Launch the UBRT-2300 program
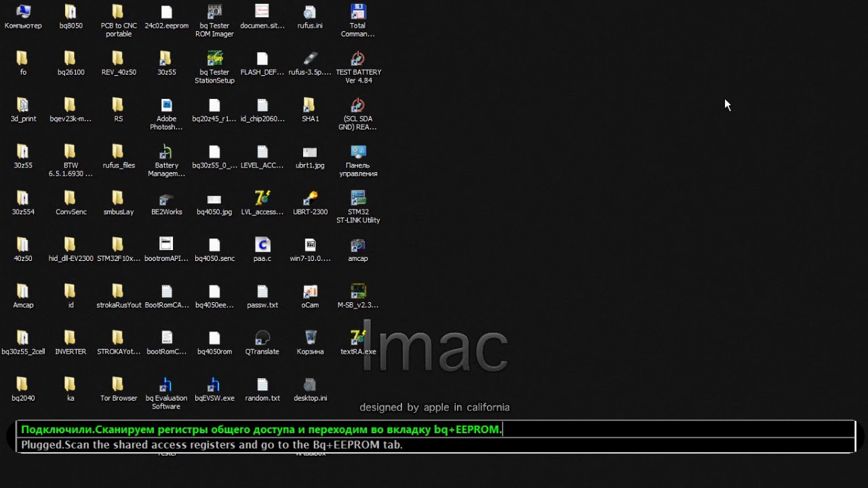 click(x=310, y=203)
